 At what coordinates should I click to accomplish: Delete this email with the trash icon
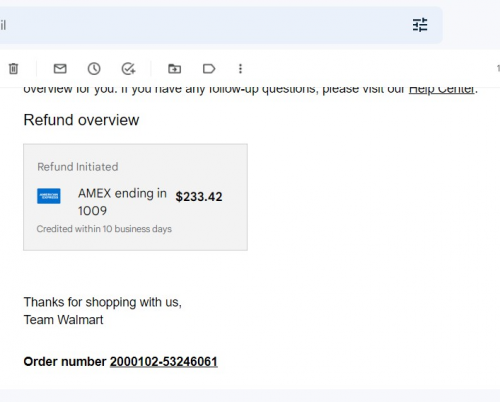pyautogui.click(x=13, y=69)
